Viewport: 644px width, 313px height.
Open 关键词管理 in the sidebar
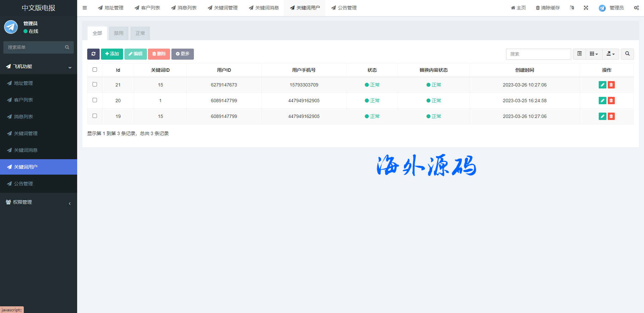click(26, 133)
